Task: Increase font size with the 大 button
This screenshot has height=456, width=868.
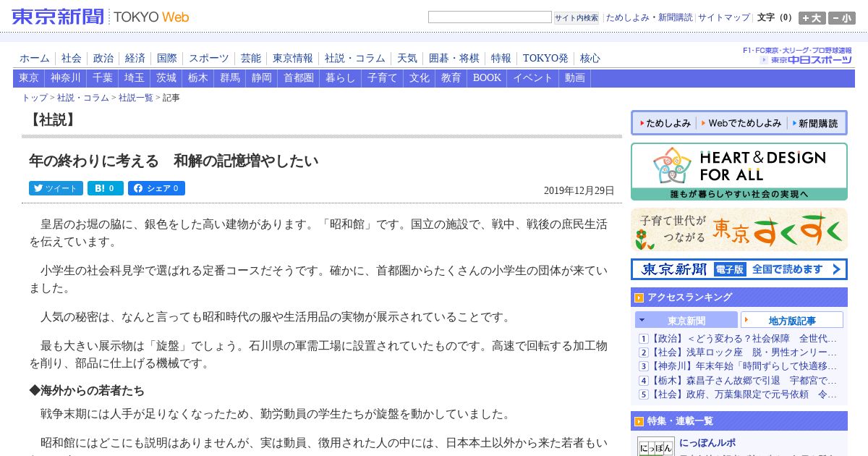Action: [812, 18]
